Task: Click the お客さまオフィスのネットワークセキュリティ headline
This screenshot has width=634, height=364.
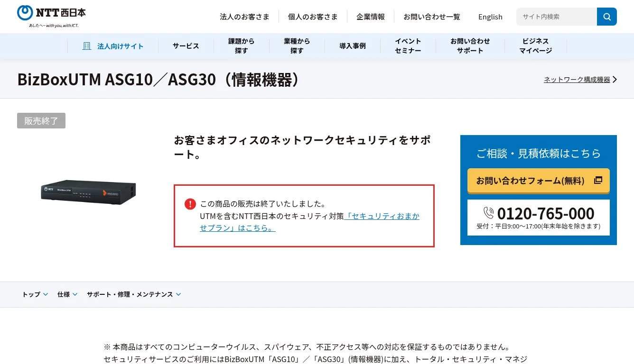Action: pyautogui.click(x=303, y=147)
